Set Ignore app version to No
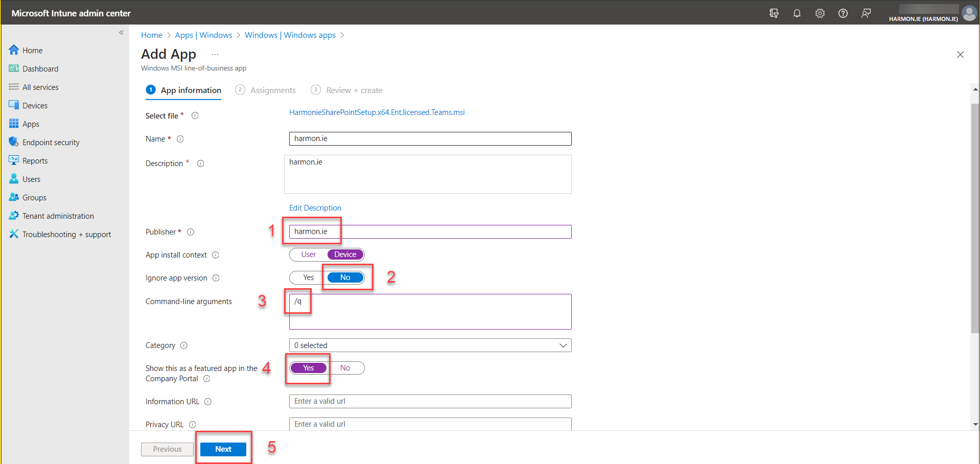This screenshot has height=464, width=980. coord(345,277)
